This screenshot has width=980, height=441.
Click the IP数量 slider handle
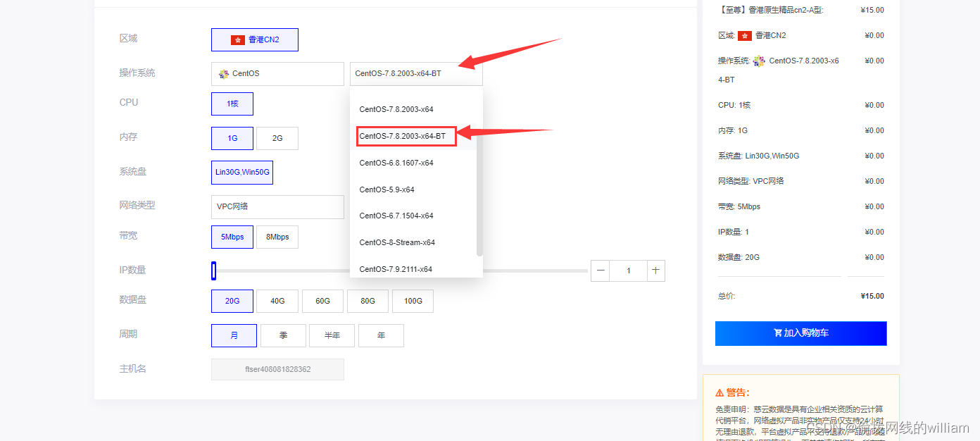pos(213,271)
